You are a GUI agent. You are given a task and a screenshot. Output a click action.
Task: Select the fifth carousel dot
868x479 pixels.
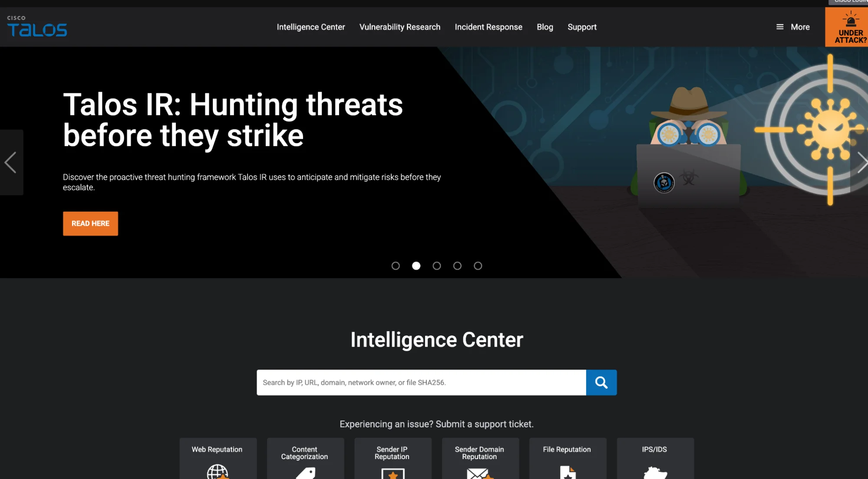point(478,266)
